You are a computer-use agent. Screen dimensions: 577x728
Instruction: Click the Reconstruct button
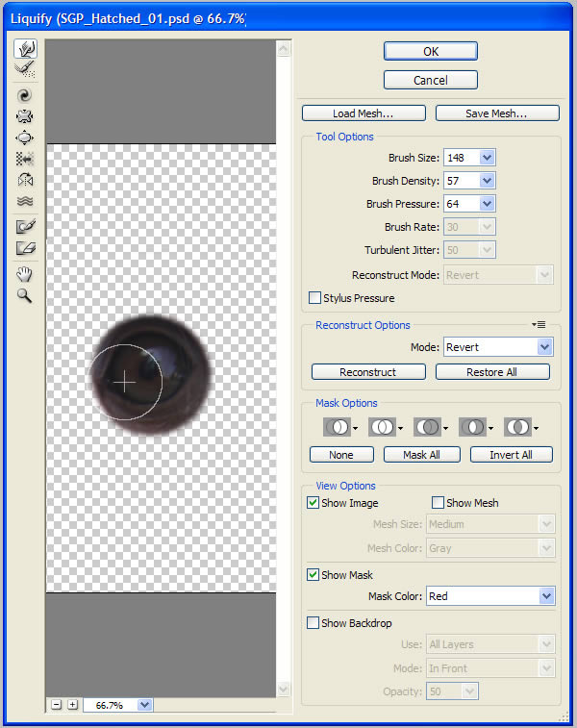click(x=368, y=372)
